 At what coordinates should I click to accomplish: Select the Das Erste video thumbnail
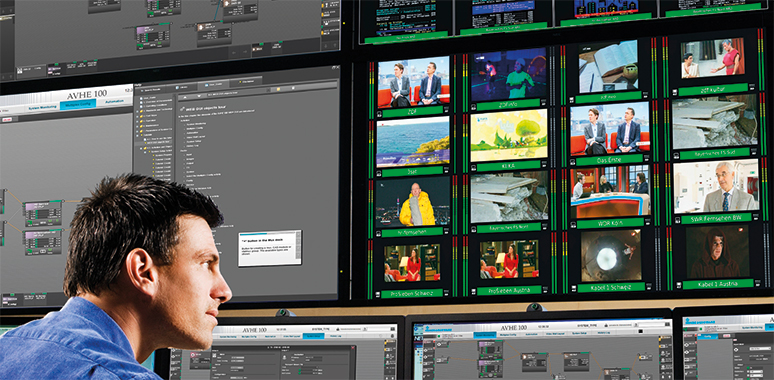point(610,129)
